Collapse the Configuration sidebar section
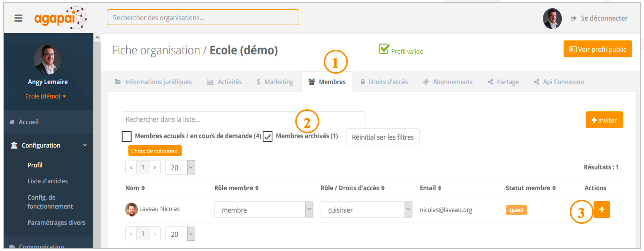644x251 pixels. click(x=48, y=145)
